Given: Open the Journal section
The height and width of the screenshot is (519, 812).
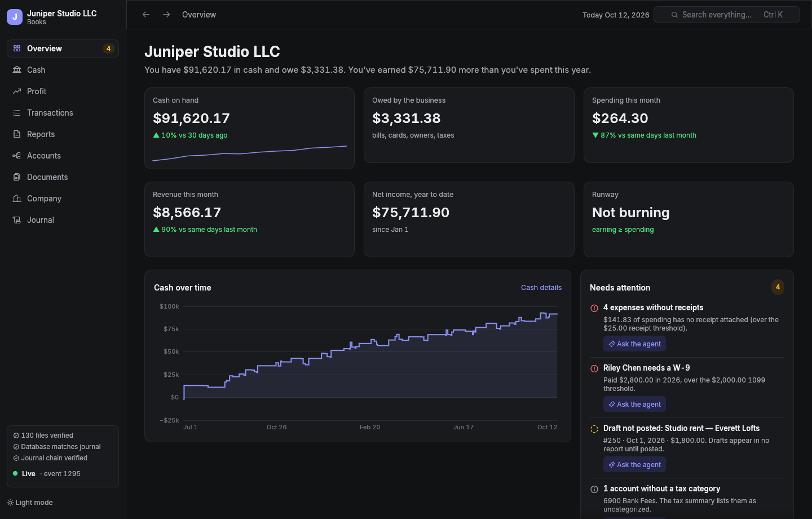Looking at the screenshot, I should pyautogui.click(x=63, y=220).
